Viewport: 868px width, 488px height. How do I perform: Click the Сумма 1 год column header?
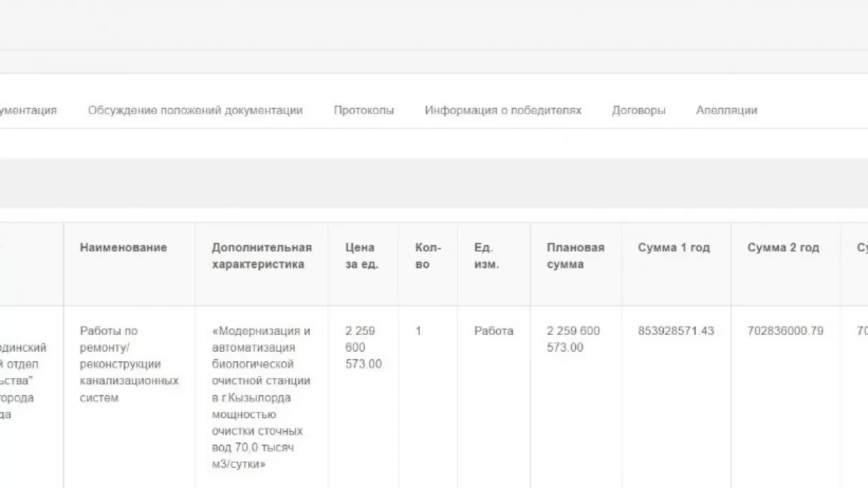point(673,248)
